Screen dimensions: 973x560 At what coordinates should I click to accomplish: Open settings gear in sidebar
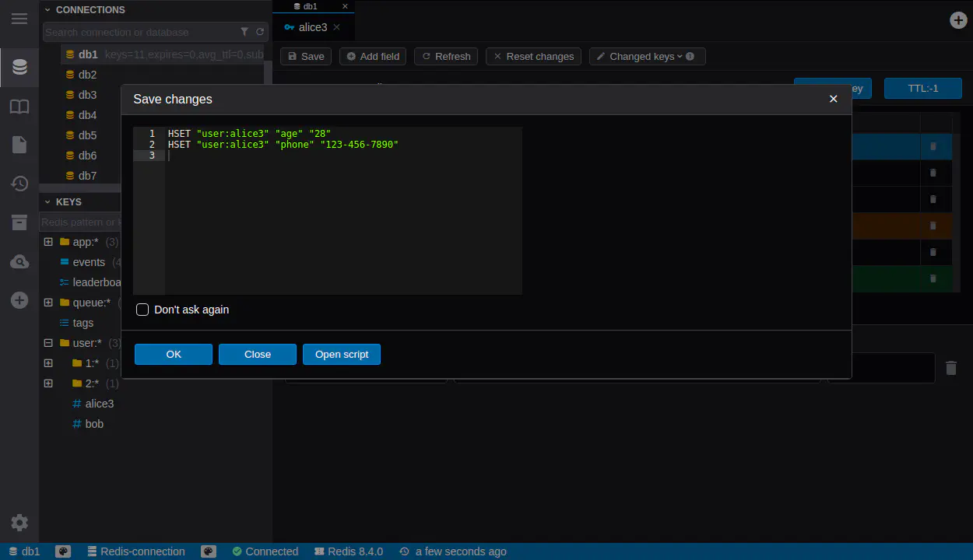[x=19, y=523]
